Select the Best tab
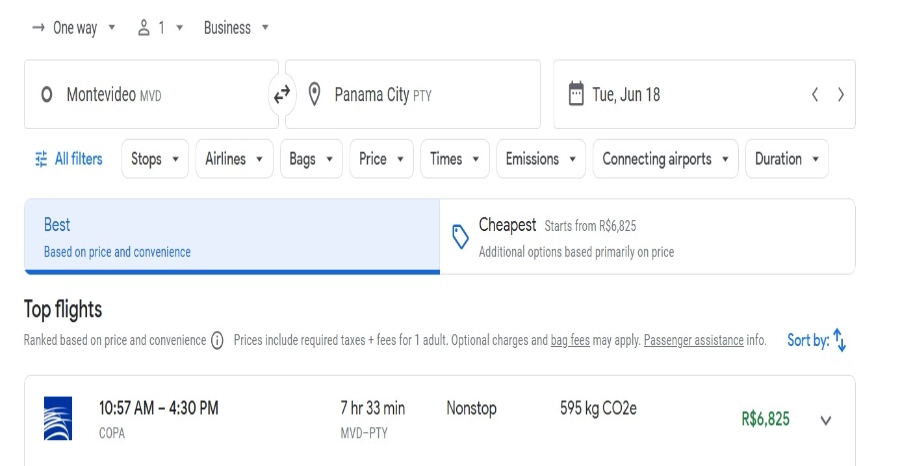Screen dimensions: 900x466 (x=232, y=237)
